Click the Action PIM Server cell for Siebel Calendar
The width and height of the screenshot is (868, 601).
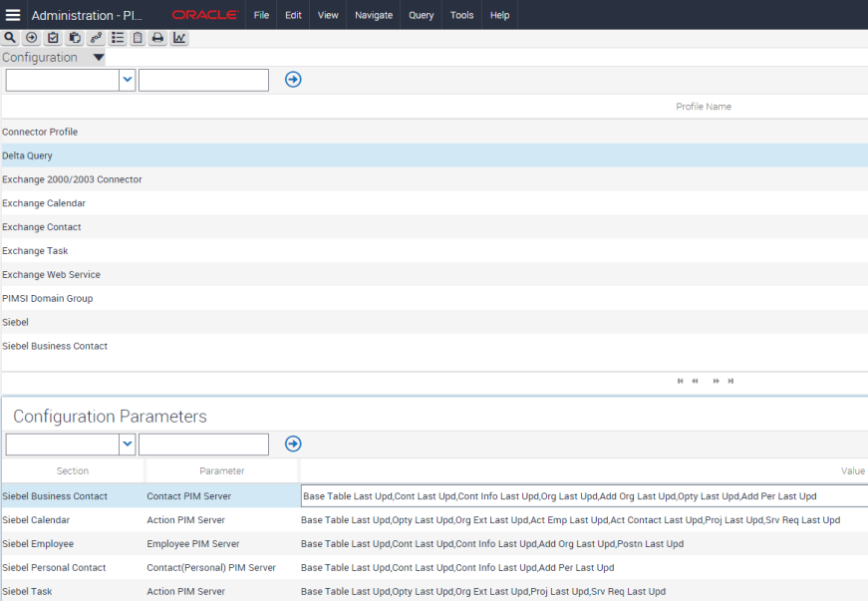222,519
